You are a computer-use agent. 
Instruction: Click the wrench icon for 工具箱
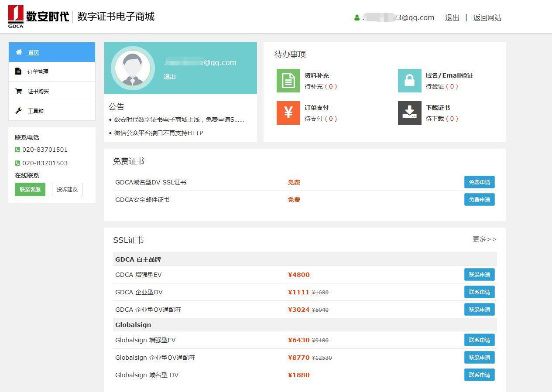click(x=18, y=110)
